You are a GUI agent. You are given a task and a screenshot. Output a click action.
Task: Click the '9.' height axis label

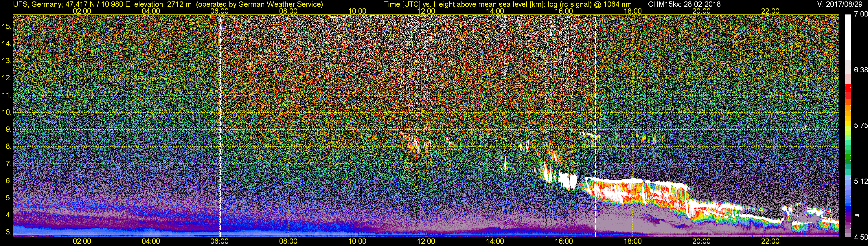[8, 129]
